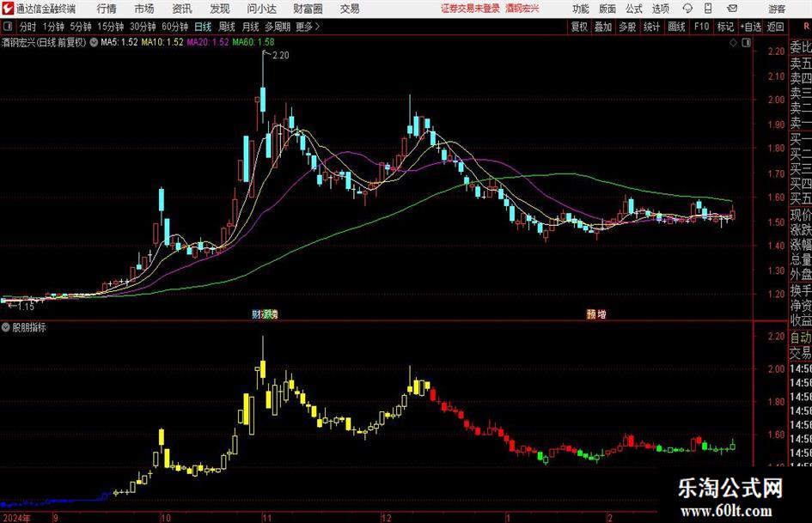Open the customer service headset icon
This screenshot has width=812, height=523.
coord(687,9)
